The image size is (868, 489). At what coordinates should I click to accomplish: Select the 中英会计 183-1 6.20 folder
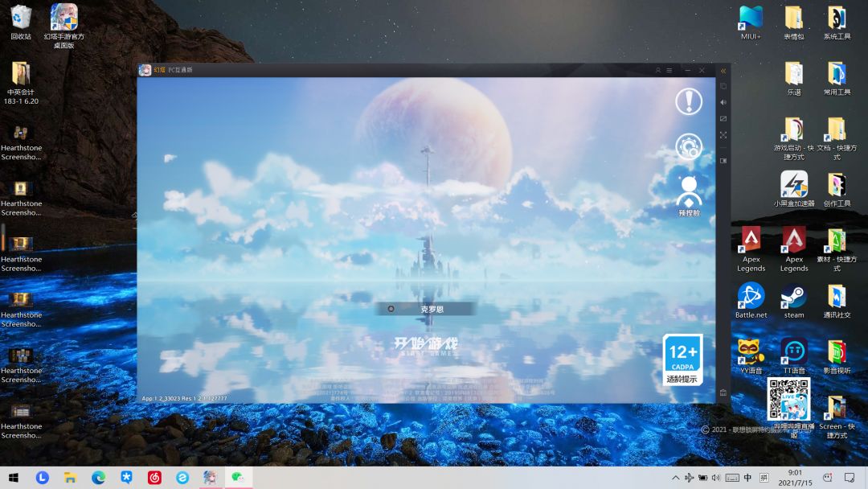coord(21,83)
